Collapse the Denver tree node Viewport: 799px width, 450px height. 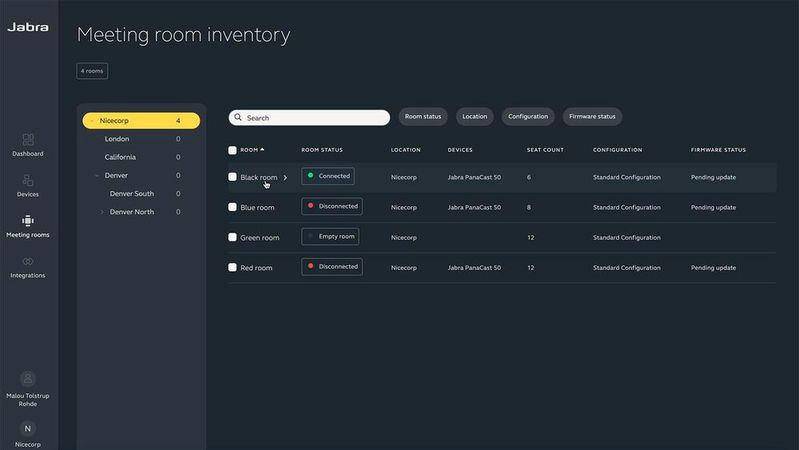pyautogui.click(x=97, y=175)
